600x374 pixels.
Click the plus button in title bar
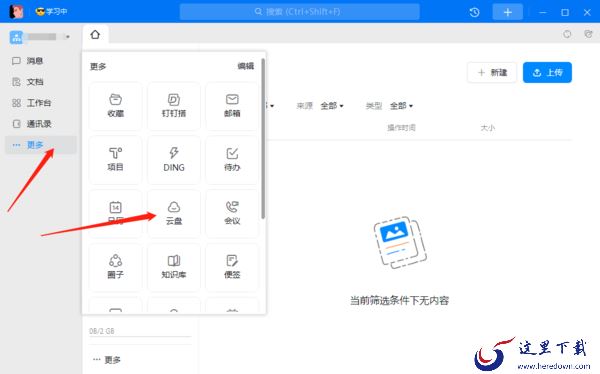(507, 12)
